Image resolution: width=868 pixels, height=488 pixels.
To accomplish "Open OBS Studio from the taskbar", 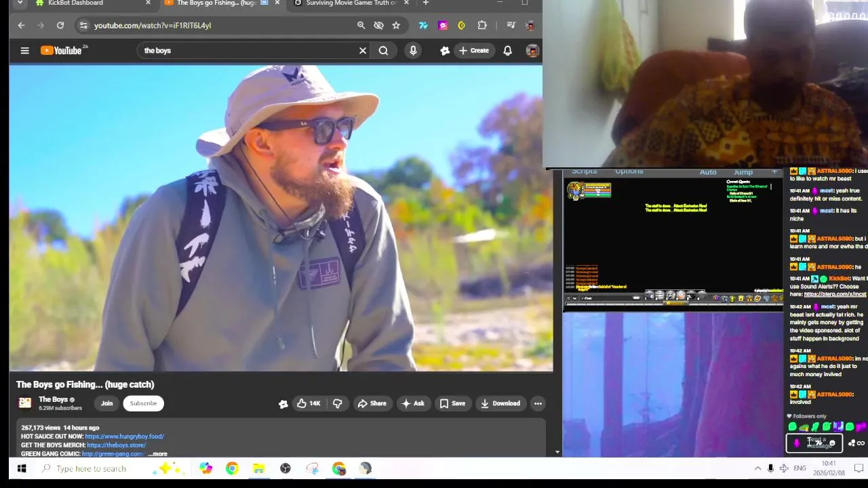I will click(285, 468).
